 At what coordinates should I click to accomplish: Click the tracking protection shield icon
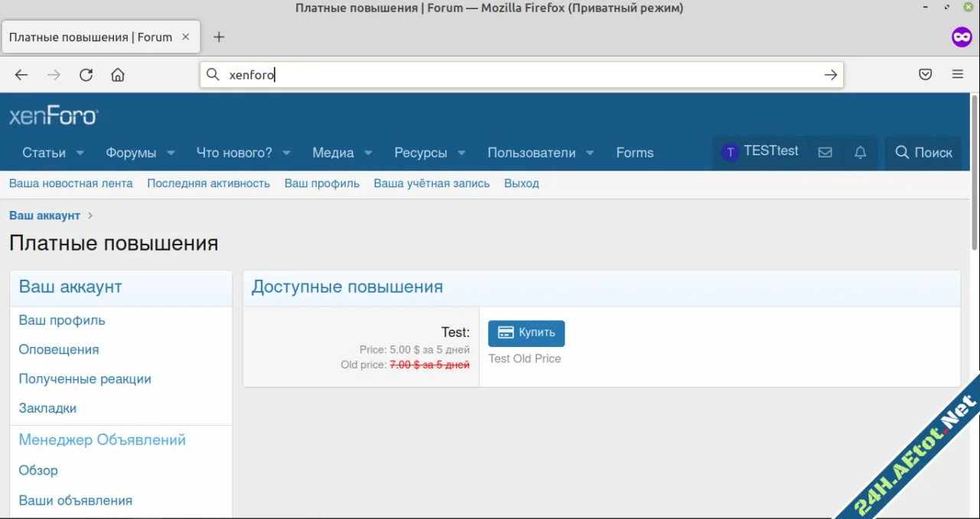point(925,73)
